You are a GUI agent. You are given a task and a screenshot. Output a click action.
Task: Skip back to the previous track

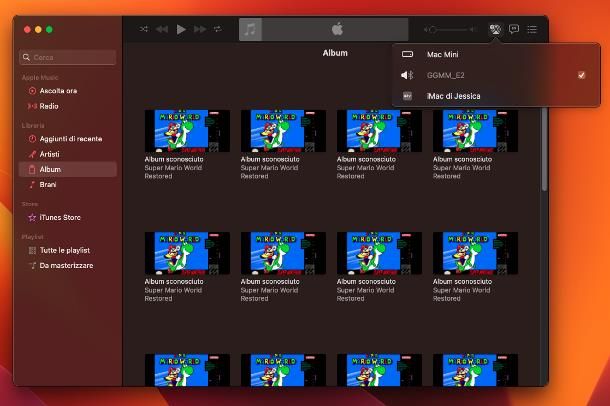click(x=162, y=29)
